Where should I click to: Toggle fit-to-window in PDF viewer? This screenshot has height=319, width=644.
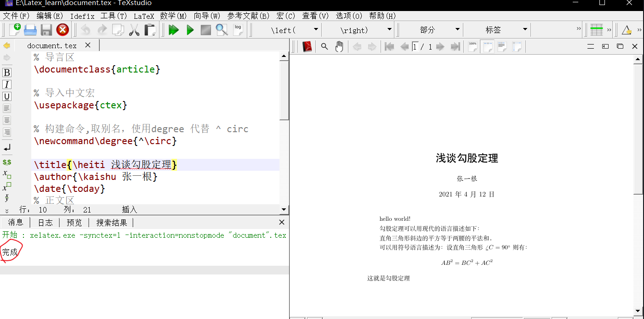(517, 46)
